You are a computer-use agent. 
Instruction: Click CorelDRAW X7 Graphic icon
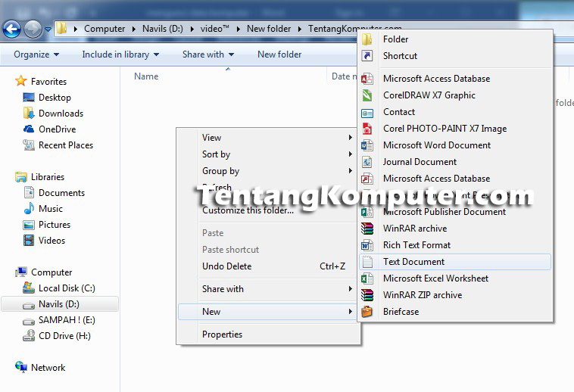[367, 95]
